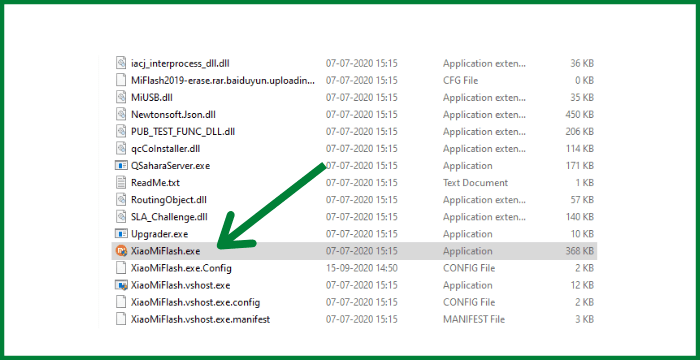Click the Application type of QSaharaServer.exe

click(x=467, y=166)
